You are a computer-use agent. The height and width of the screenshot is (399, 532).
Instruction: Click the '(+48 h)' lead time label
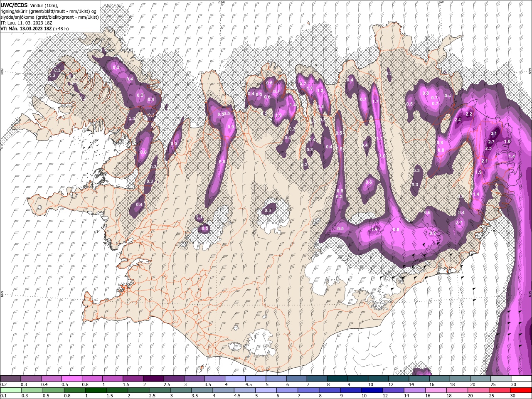click(61, 28)
